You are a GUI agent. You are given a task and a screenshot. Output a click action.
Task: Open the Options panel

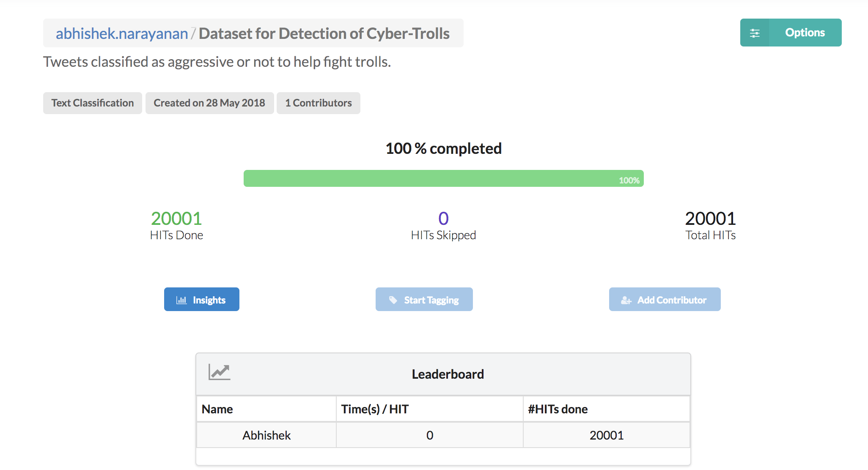click(804, 33)
